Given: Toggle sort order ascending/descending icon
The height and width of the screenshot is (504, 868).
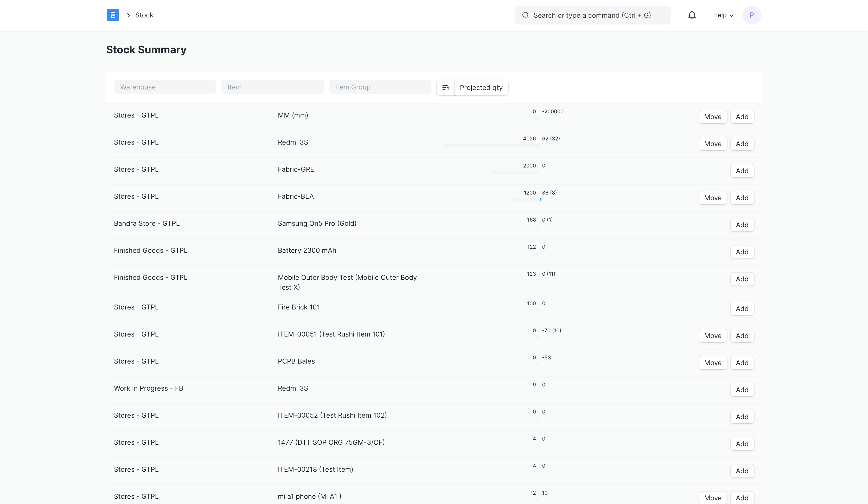Looking at the screenshot, I should click(x=445, y=87).
